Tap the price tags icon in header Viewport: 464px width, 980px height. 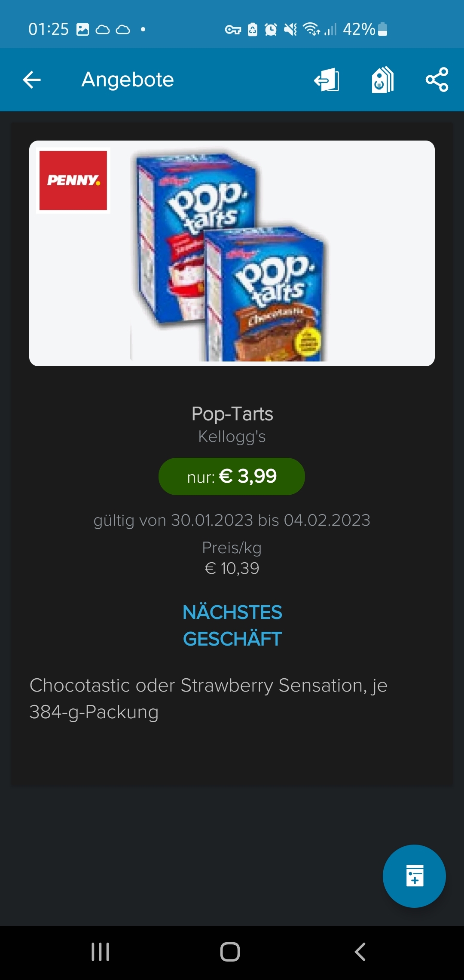[382, 80]
